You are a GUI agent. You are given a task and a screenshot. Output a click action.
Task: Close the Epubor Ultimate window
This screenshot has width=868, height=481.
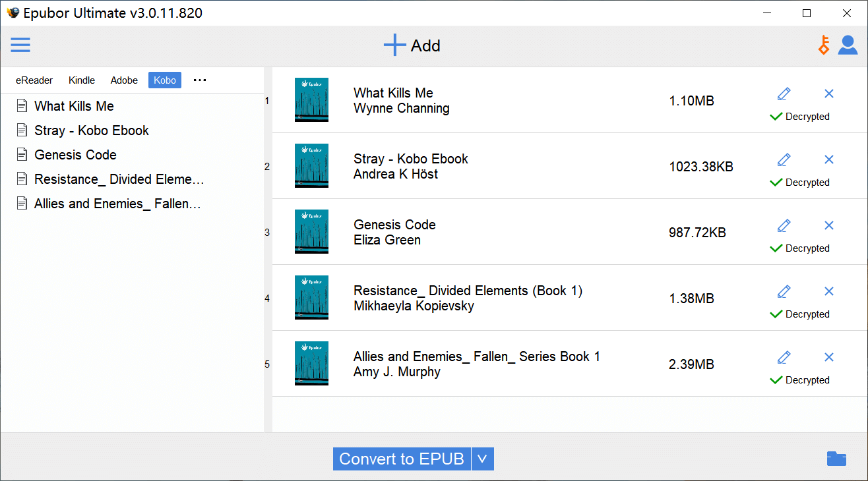pos(847,13)
